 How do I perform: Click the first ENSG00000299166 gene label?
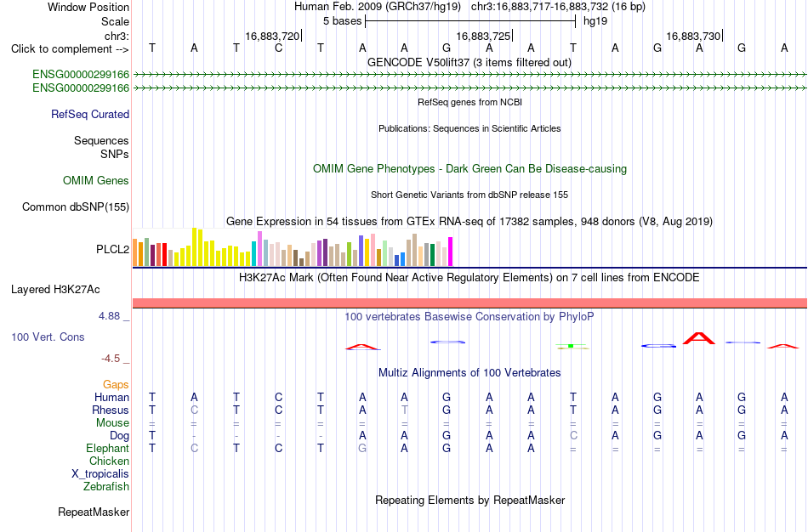click(81, 74)
